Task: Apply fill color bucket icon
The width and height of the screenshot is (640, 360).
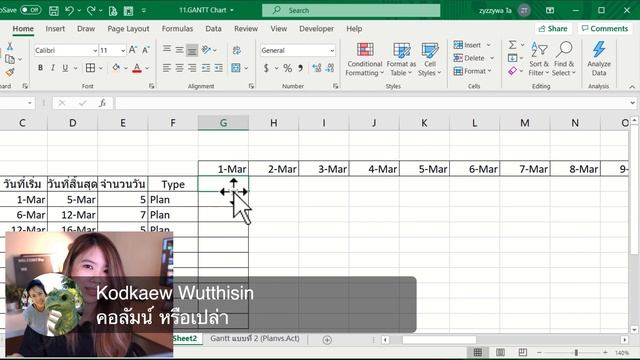Action: [x=116, y=68]
